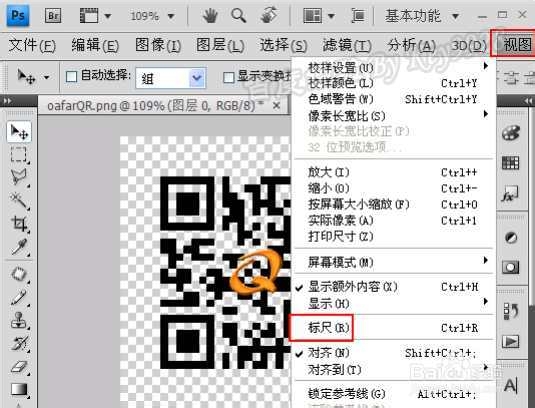Open the Color panel palette icon

(x=511, y=133)
